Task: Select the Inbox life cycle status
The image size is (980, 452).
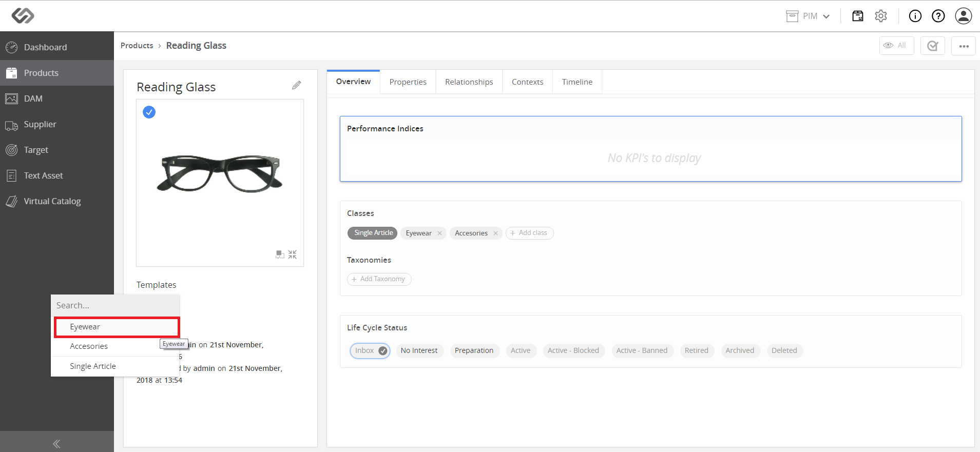Action: pos(370,351)
